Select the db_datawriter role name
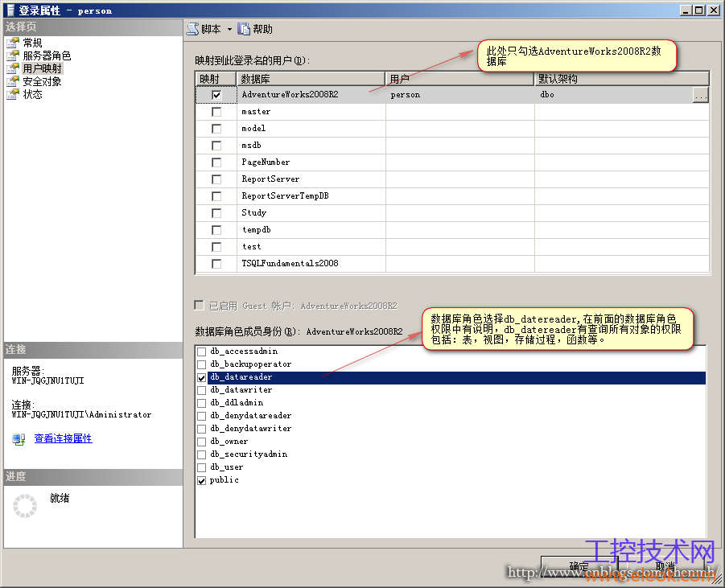Screen dimensions: 725x588 241,390
